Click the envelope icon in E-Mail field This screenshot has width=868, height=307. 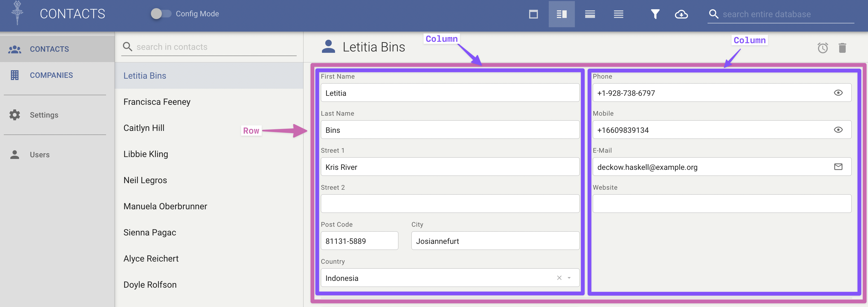click(838, 167)
